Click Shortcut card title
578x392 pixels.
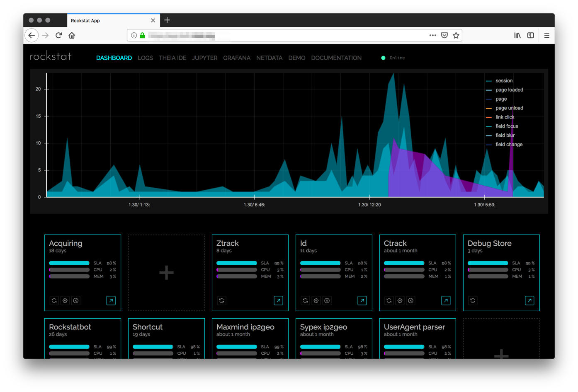148,327
